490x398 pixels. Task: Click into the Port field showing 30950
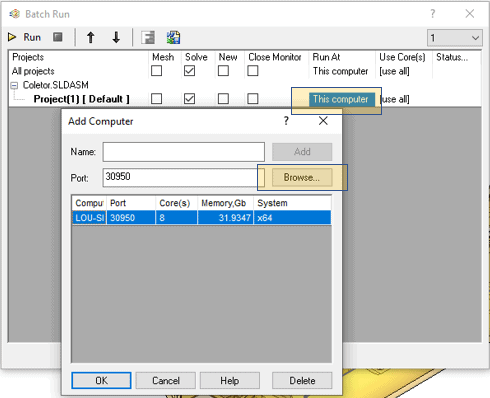coord(184,177)
